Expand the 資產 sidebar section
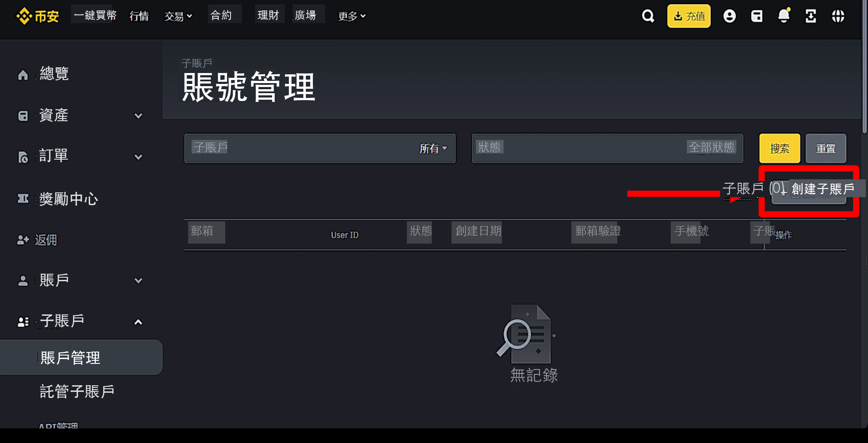Screen dimensions: 868x443 click(x=138, y=116)
